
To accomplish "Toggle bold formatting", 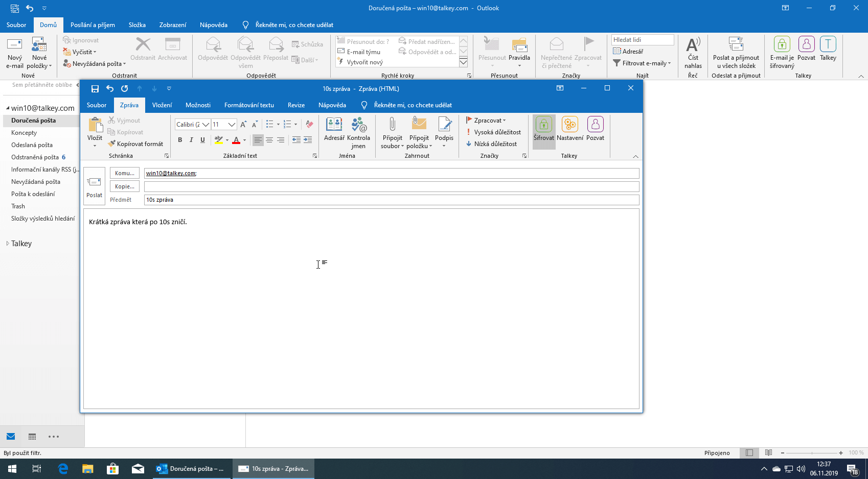I will point(180,140).
